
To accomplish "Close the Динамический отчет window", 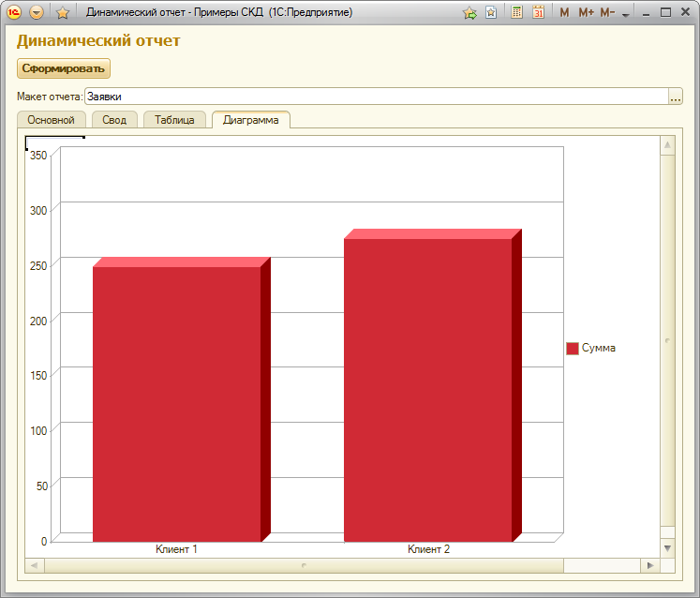I will click(x=686, y=12).
